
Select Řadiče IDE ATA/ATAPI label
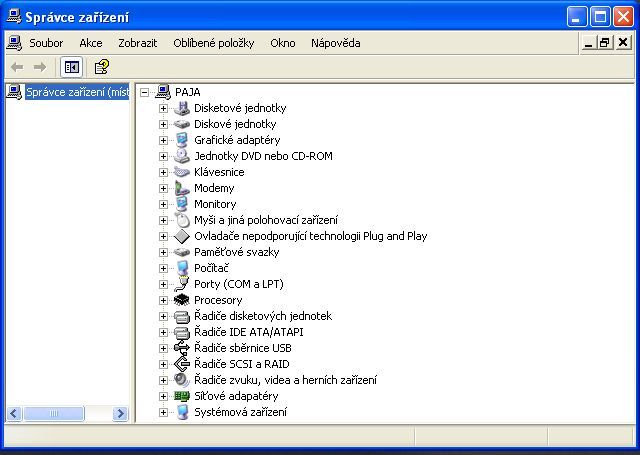point(249,332)
